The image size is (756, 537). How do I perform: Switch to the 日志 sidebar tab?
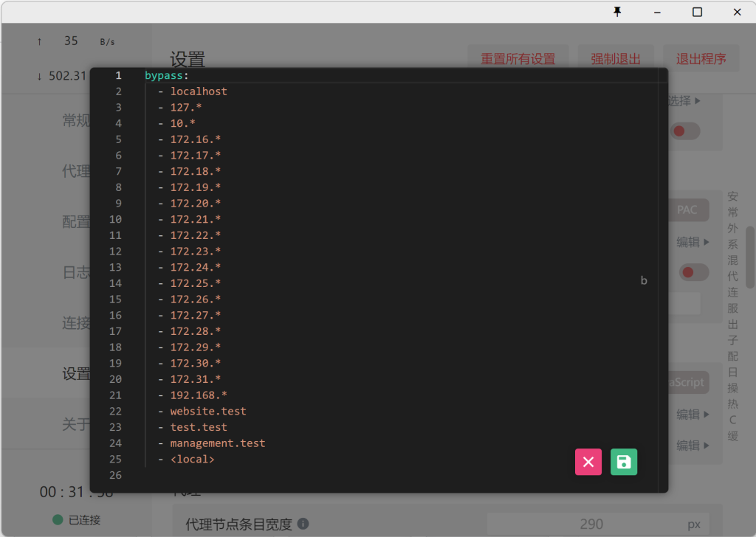pos(76,272)
